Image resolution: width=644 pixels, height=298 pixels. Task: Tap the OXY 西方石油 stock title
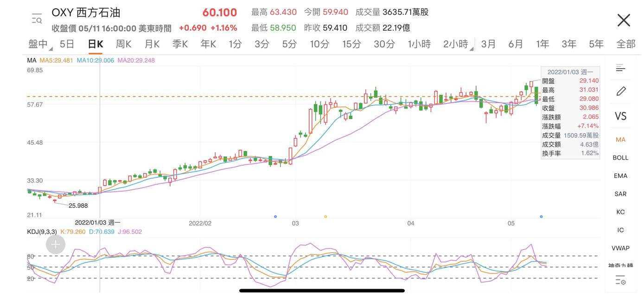[86, 13]
